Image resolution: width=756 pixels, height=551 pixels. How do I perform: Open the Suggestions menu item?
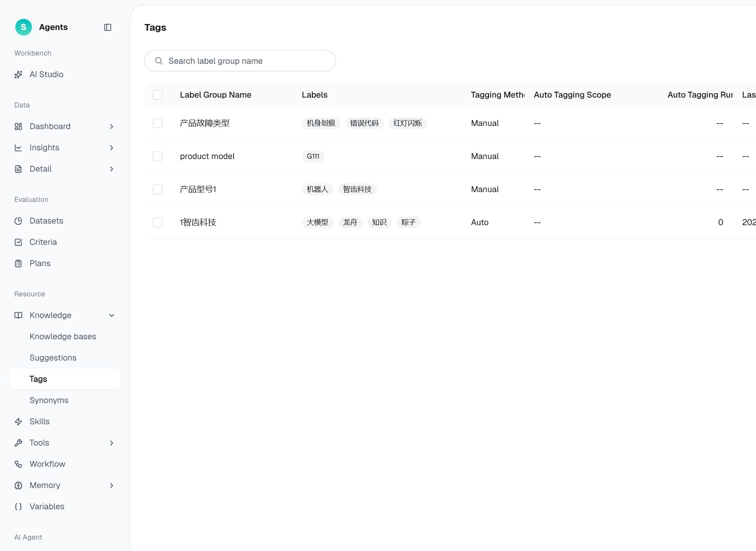(65, 358)
